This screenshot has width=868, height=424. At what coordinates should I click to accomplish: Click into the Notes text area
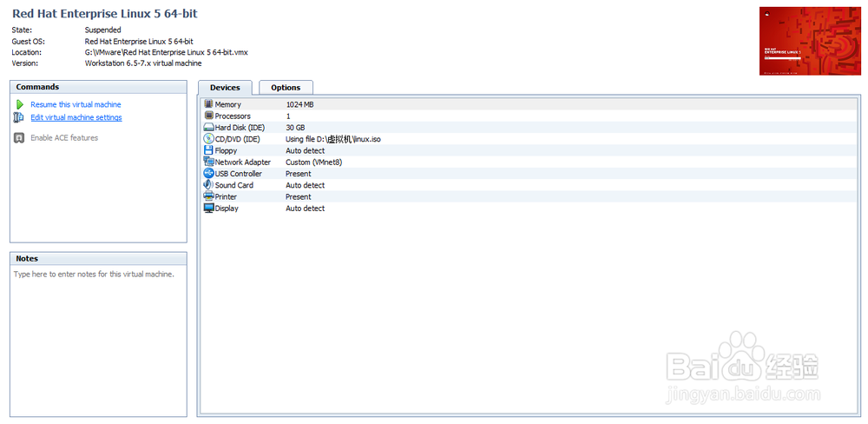click(x=98, y=341)
